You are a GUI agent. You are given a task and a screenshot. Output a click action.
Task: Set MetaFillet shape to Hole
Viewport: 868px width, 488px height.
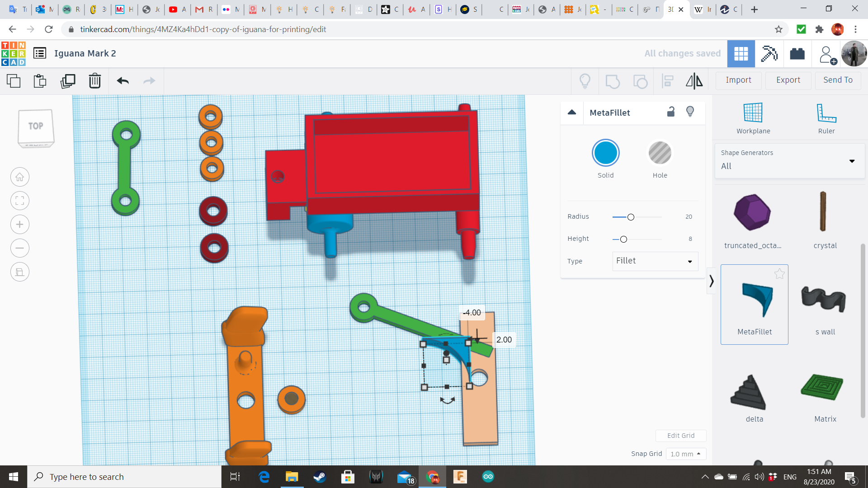pyautogui.click(x=660, y=153)
